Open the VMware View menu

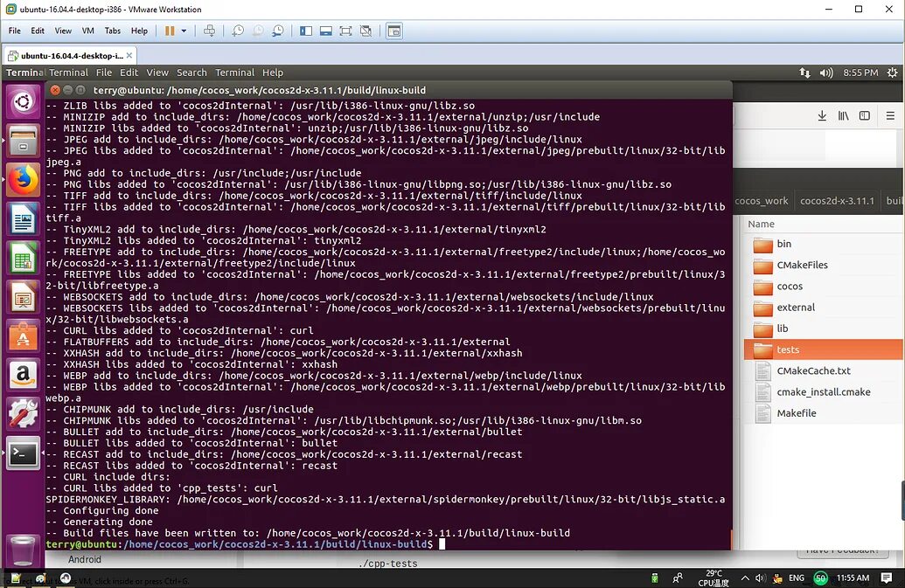click(63, 31)
